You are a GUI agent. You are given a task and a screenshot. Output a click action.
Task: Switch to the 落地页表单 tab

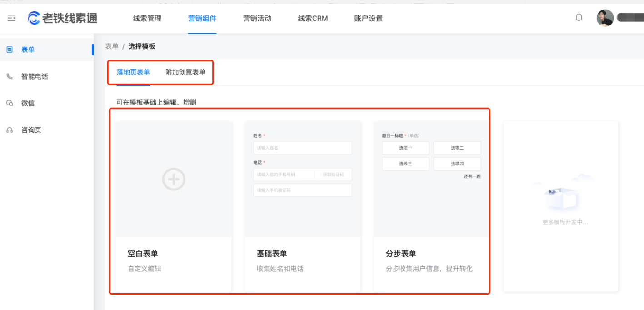(133, 72)
